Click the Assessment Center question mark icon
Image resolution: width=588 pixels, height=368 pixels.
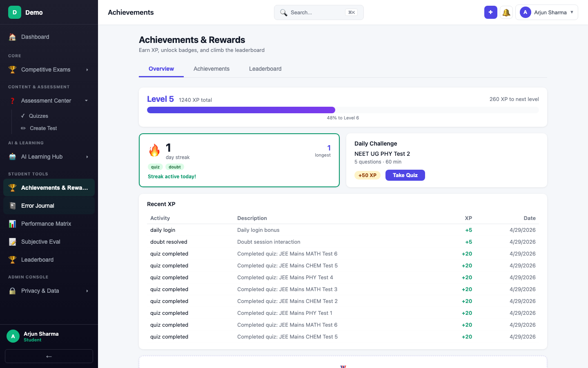click(x=13, y=101)
